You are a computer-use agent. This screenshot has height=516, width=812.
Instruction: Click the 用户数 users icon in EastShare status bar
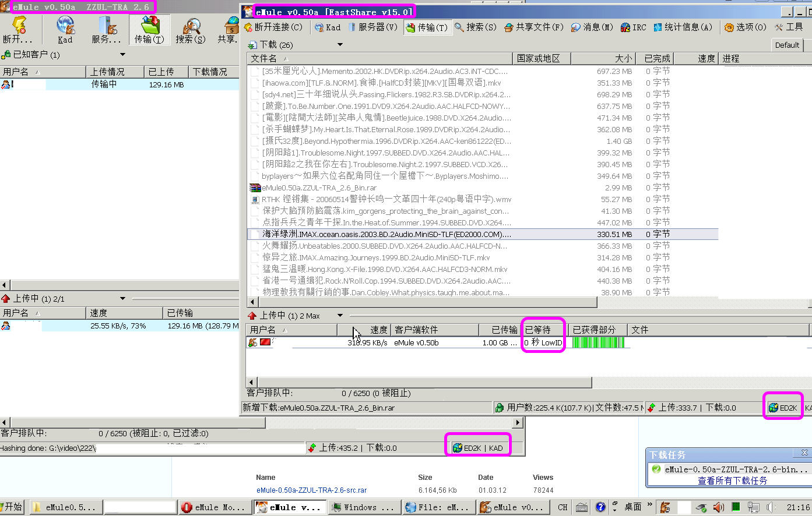click(x=499, y=408)
